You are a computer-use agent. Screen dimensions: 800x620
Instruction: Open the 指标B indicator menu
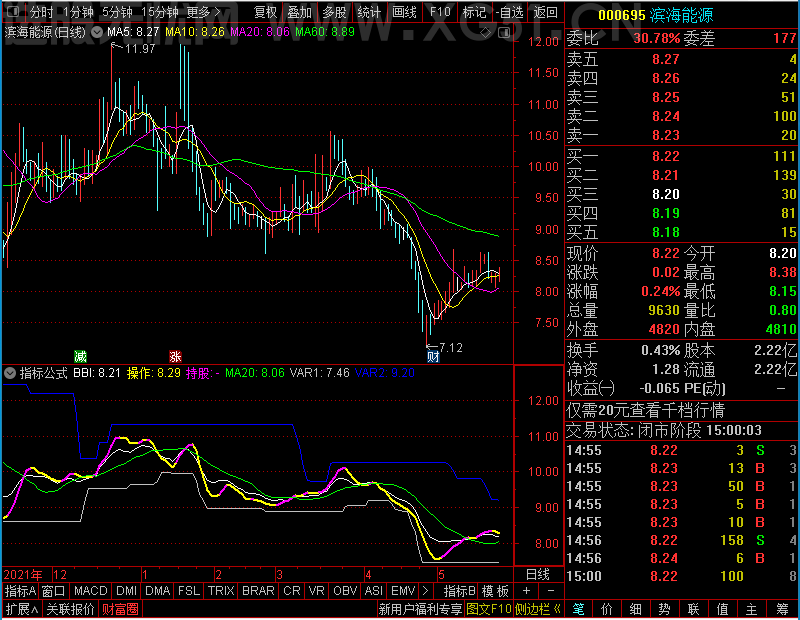(x=460, y=591)
